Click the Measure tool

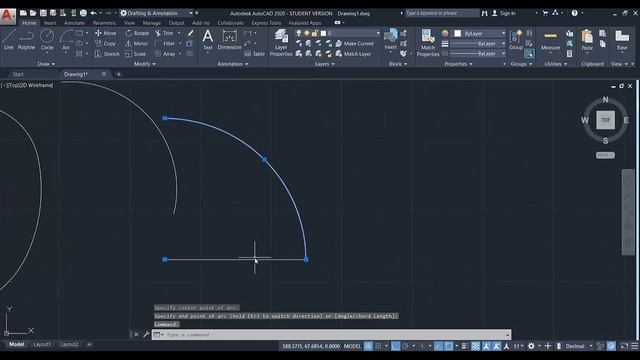550,40
